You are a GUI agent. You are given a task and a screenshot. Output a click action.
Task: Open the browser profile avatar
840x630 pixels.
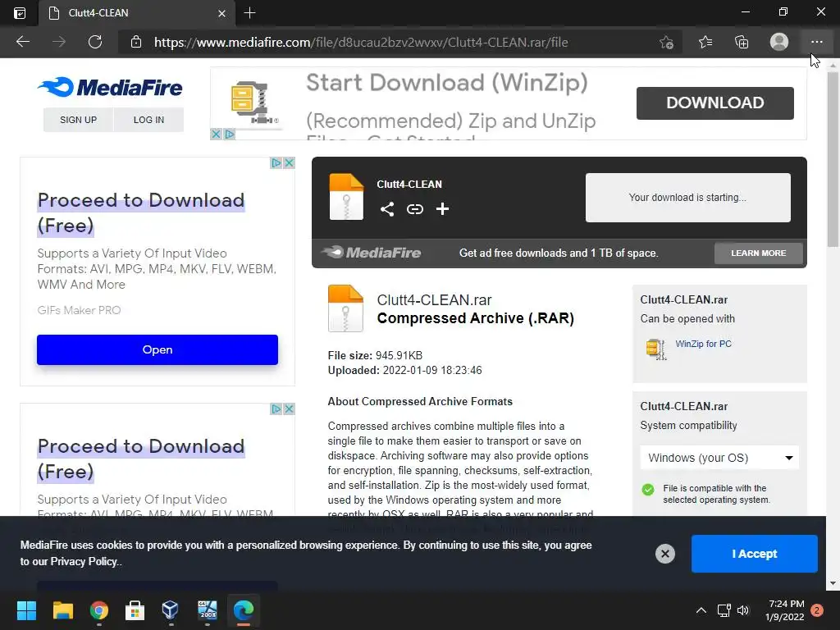[779, 42]
